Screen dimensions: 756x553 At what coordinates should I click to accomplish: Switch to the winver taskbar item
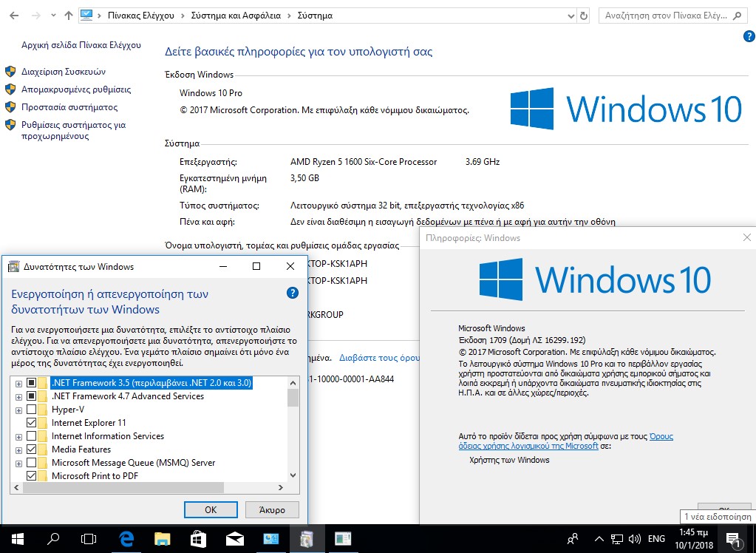click(343, 538)
